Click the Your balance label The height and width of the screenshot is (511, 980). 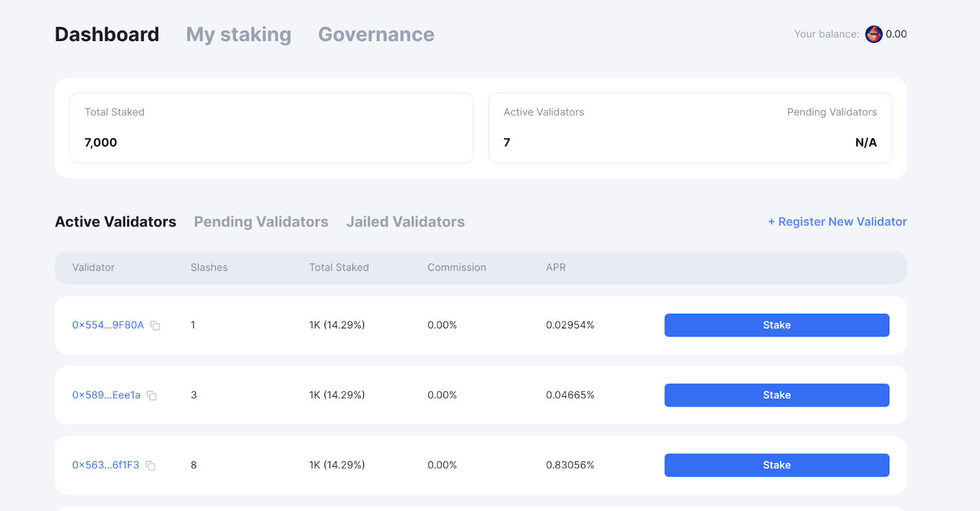pos(827,34)
